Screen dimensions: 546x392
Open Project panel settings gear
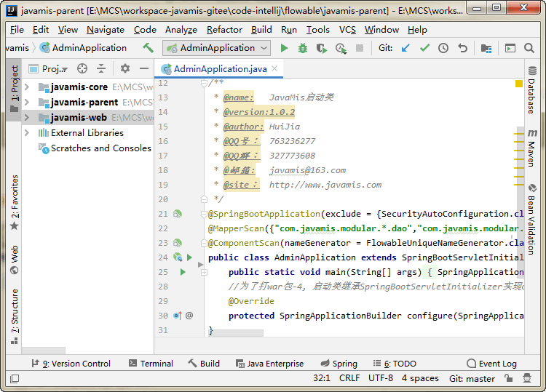coord(125,68)
